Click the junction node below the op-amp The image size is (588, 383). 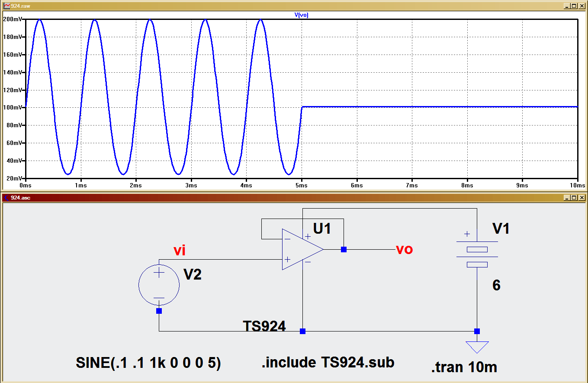point(302,331)
